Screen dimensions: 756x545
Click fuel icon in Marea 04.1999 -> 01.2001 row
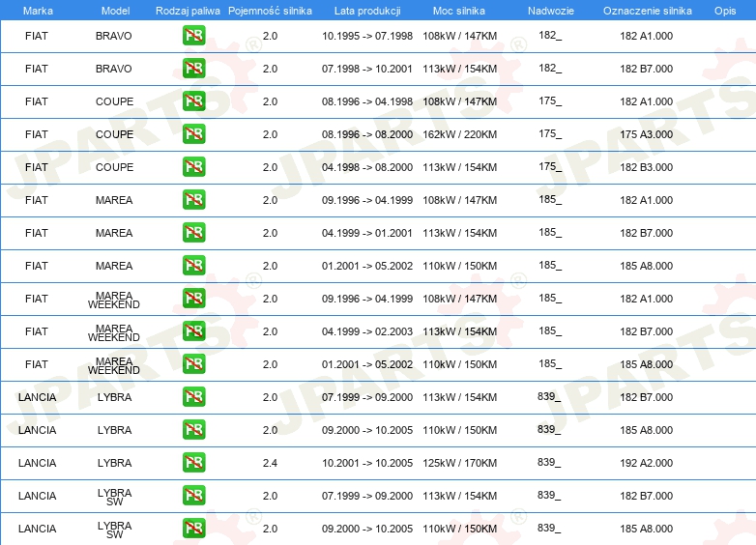point(193,233)
